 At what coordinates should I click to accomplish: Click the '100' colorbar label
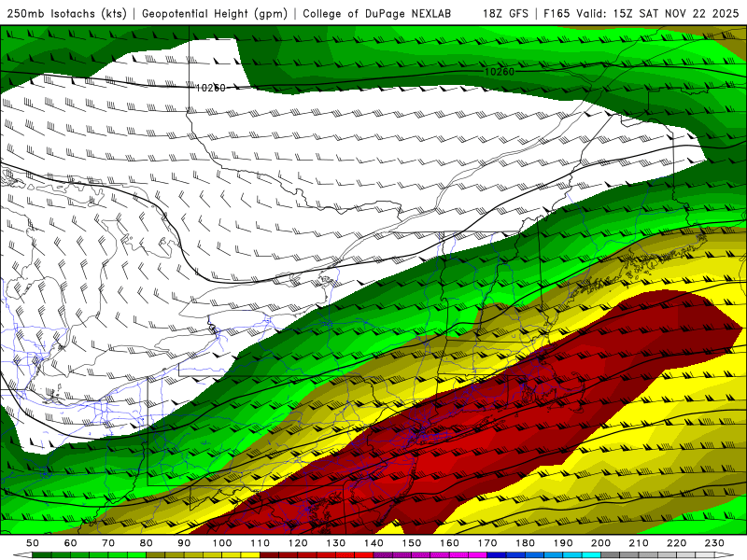(x=222, y=543)
